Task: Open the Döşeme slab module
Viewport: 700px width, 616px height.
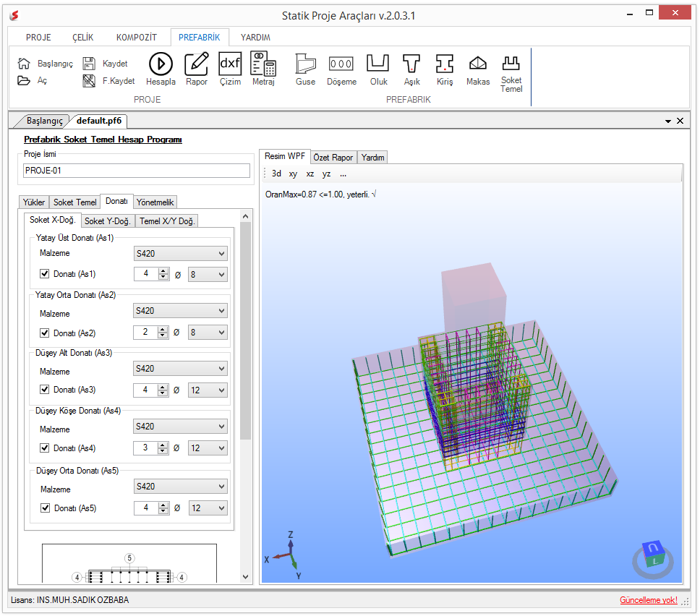Action: 341,64
